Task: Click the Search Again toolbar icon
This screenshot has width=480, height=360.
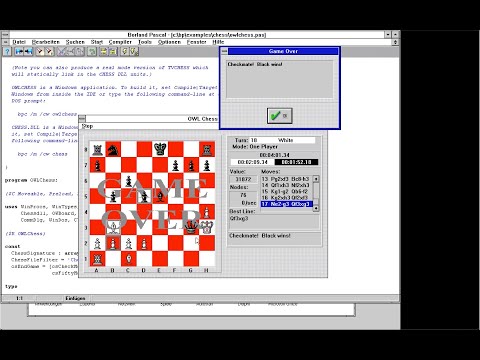Action: point(49,51)
